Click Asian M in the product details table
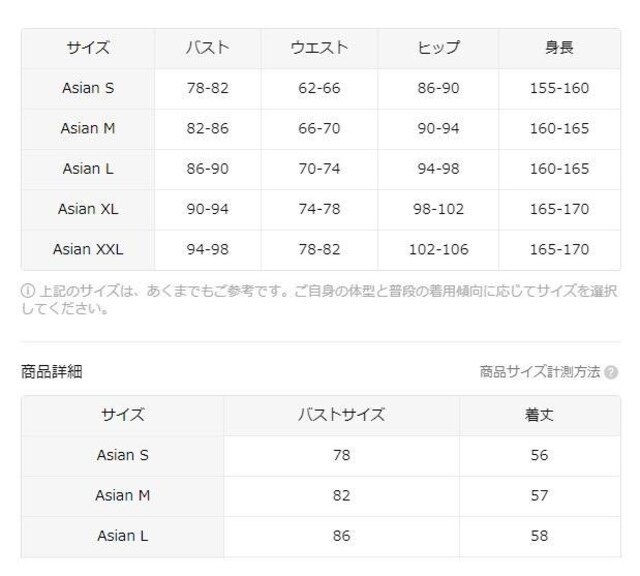The height and width of the screenshot is (576, 640). (122, 496)
